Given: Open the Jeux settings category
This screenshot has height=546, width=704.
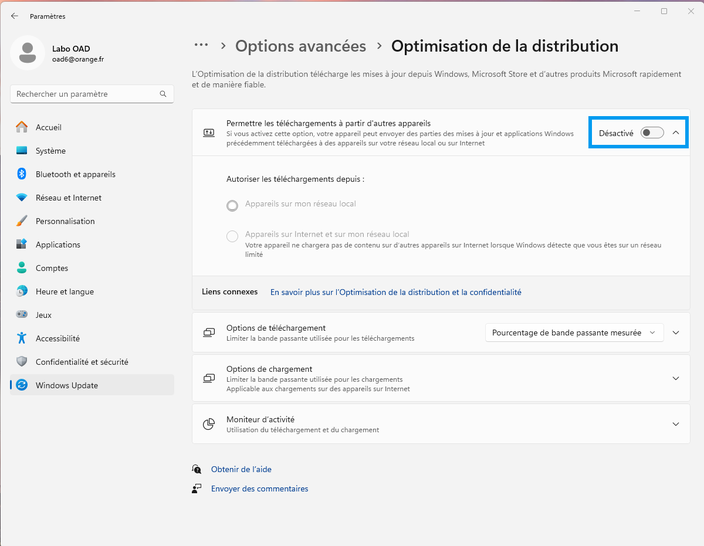Looking at the screenshot, I should click(x=43, y=314).
